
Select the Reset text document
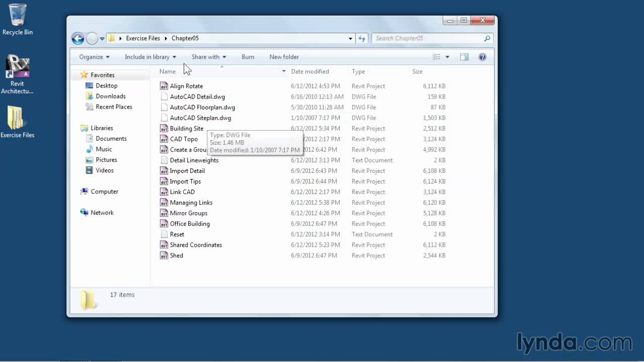[177, 234]
